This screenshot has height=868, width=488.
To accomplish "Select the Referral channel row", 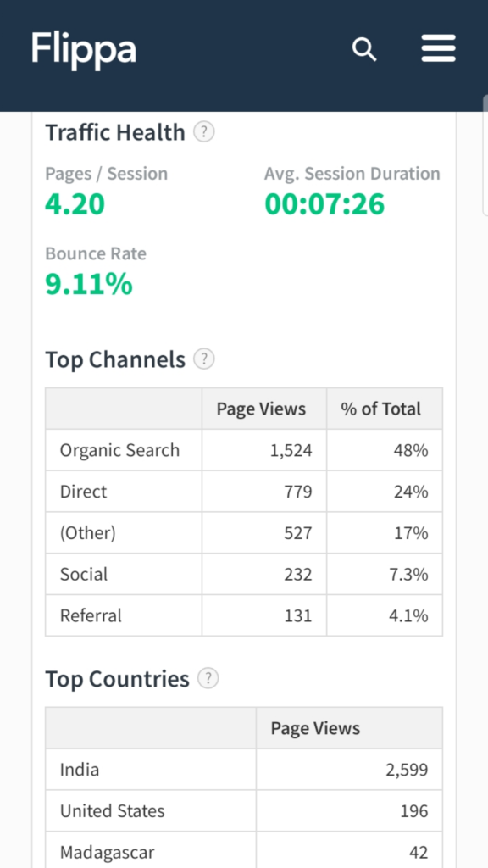I will click(244, 615).
